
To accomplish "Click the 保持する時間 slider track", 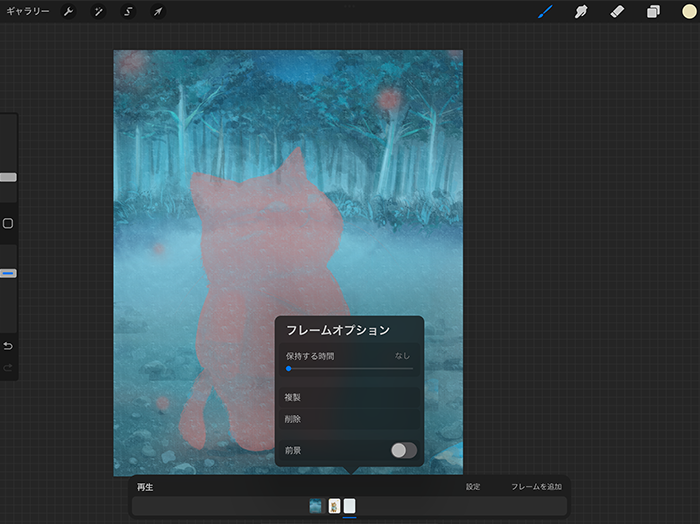I will pos(349,369).
